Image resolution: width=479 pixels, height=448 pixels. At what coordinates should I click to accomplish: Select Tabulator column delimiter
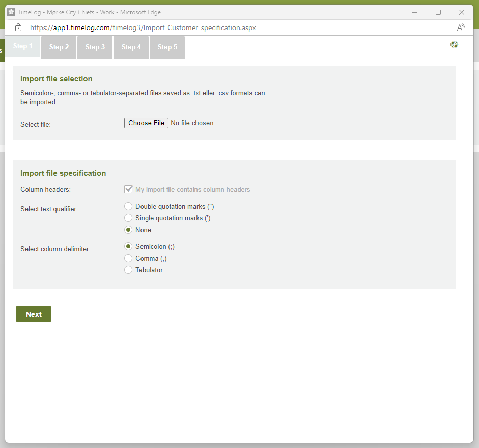[128, 270]
